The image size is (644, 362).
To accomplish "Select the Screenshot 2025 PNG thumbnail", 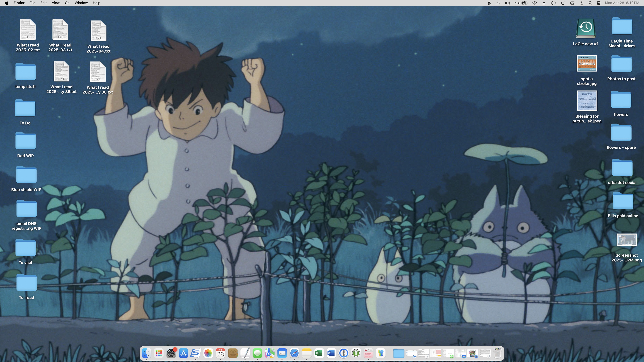I will (627, 240).
